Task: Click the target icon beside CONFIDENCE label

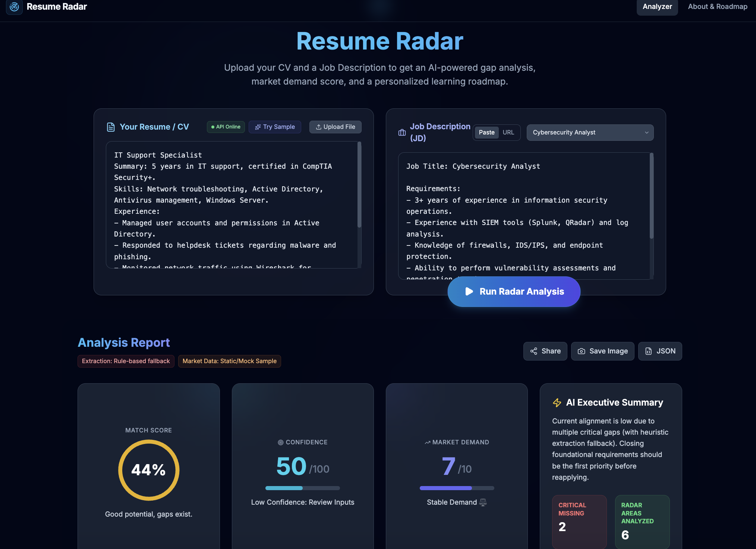Action: (281, 442)
